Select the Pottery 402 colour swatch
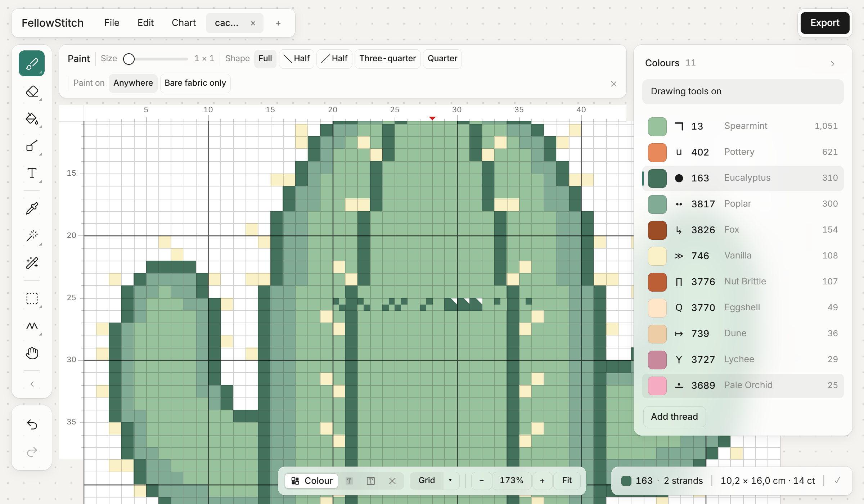864x504 pixels. pyautogui.click(x=657, y=153)
